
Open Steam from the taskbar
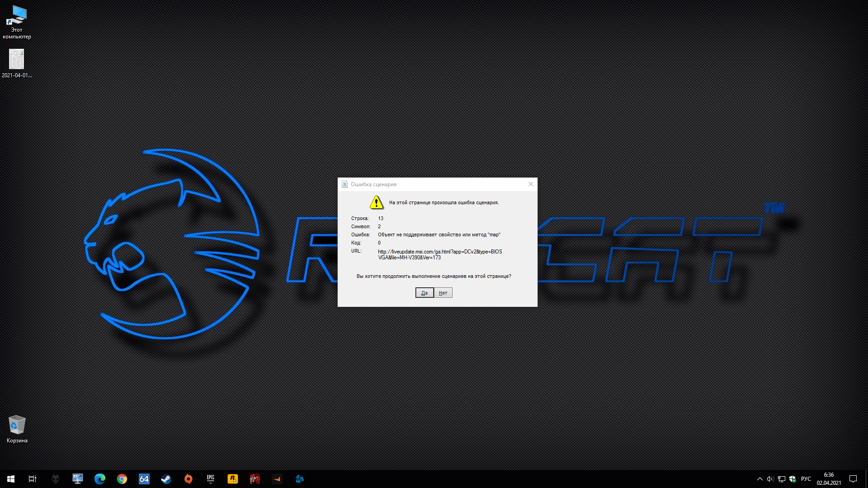(x=166, y=479)
